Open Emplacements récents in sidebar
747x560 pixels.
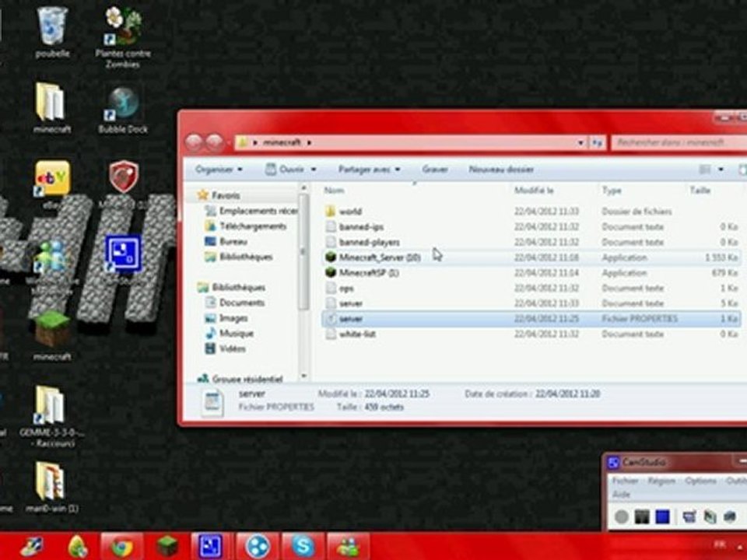tap(251, 211)
